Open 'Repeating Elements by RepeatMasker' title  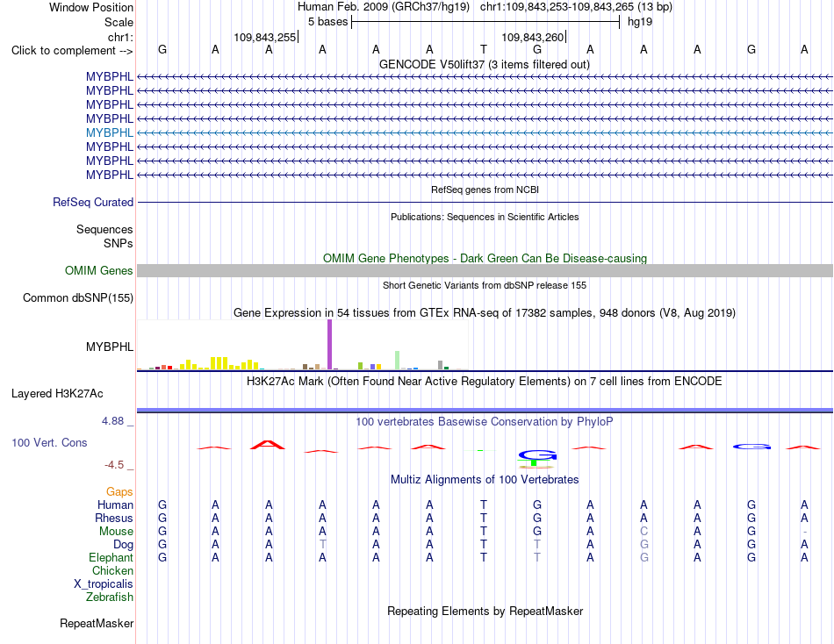click(485, 612)
